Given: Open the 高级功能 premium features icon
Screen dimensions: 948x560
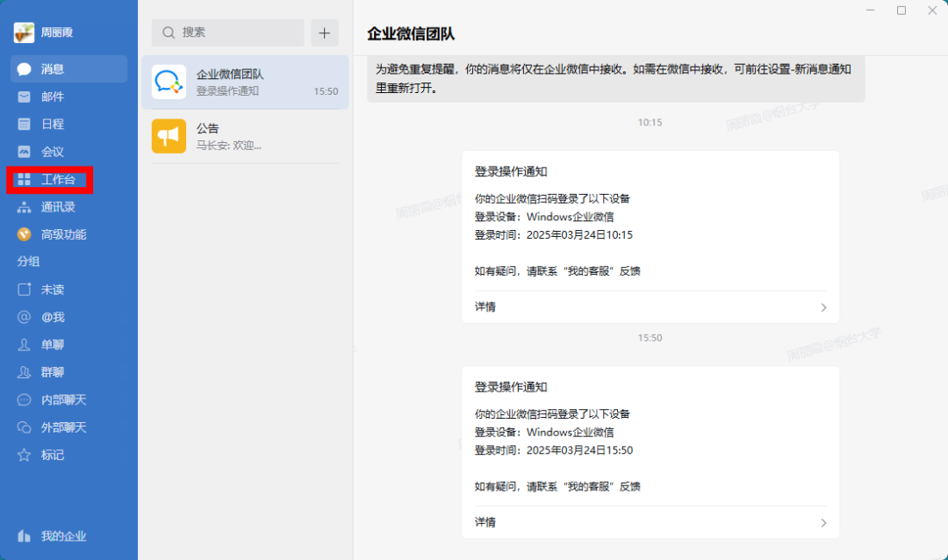Looking at the screenshot, I should [25, 234].
